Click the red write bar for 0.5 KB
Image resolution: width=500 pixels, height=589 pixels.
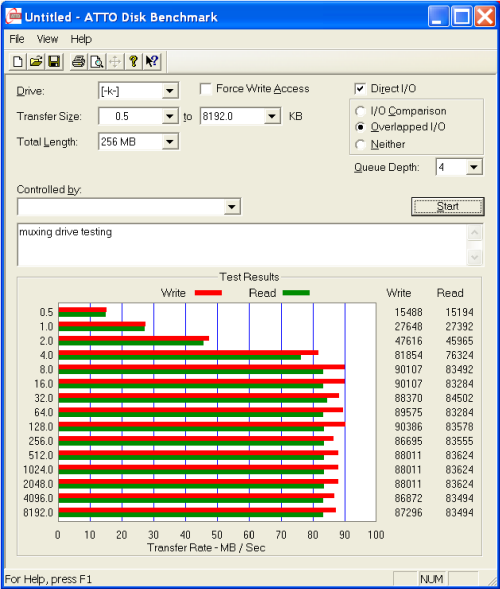point(83,310)
